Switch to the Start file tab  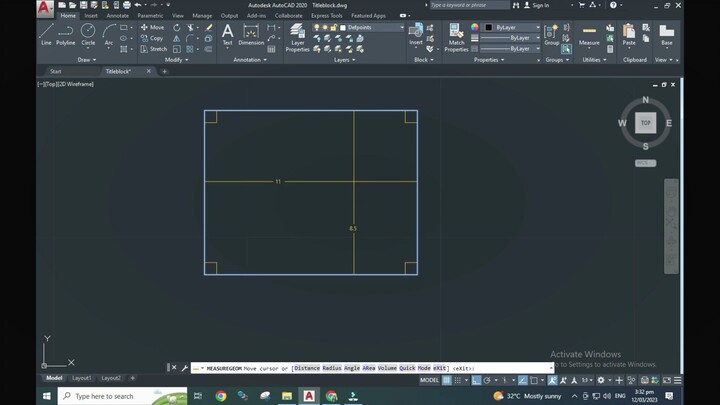56,71
